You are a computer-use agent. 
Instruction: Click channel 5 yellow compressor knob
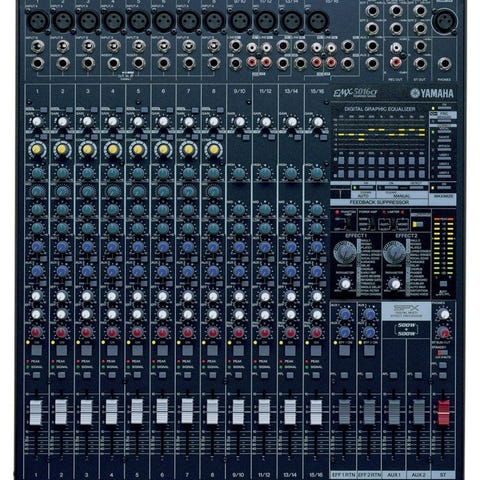[138, 150]
